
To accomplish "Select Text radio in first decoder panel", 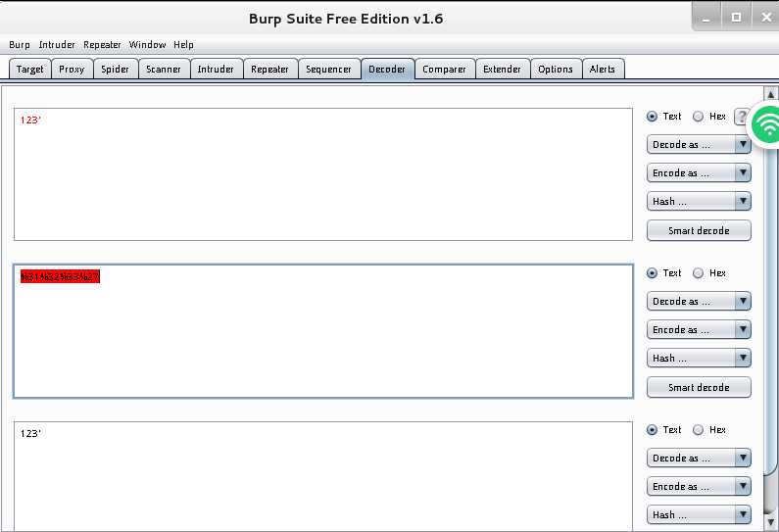I will (x=652, y=117).
